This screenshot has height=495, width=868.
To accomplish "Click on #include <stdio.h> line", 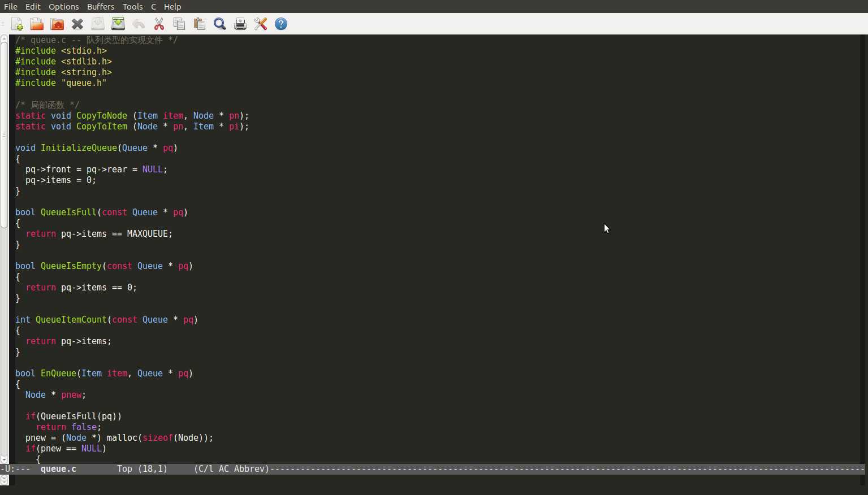I will (x=61, y=51).
